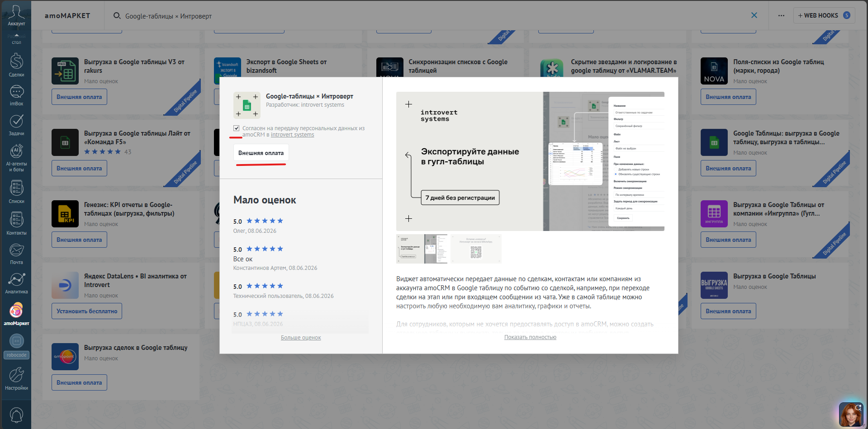
Task: Click Больше оценок link
Action: (301, 338)
